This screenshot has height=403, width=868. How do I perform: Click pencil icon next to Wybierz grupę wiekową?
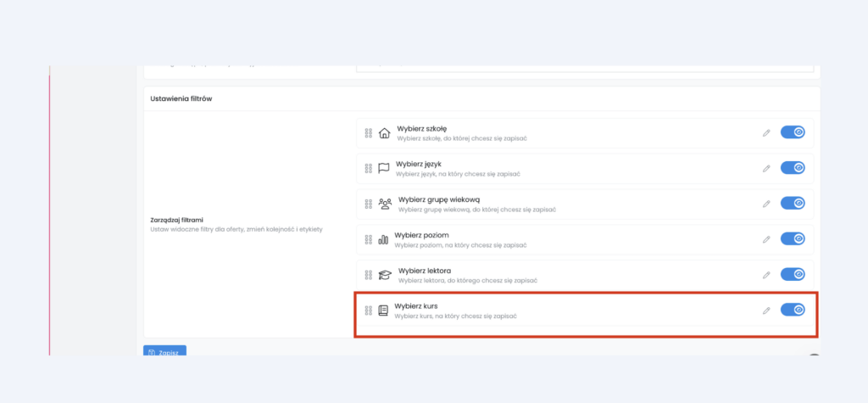[x=766, y=204]
